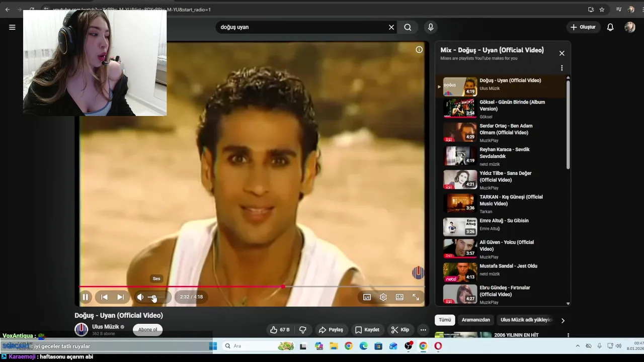Open the YouTube notifications bell
This screenshot has width=644, height=362.
(610, 27)
